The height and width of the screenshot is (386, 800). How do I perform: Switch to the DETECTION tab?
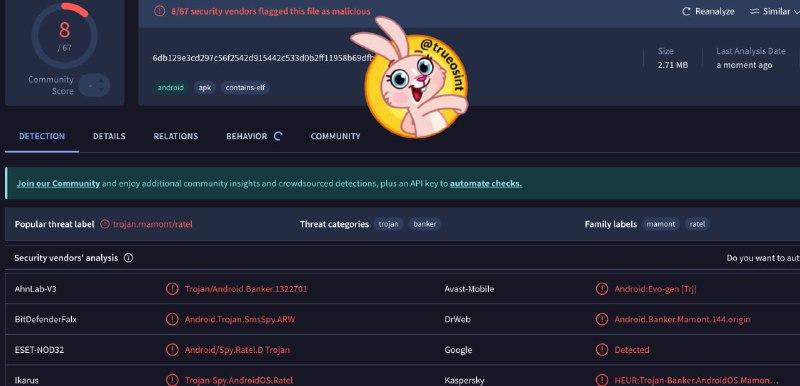tap(42, 136)
